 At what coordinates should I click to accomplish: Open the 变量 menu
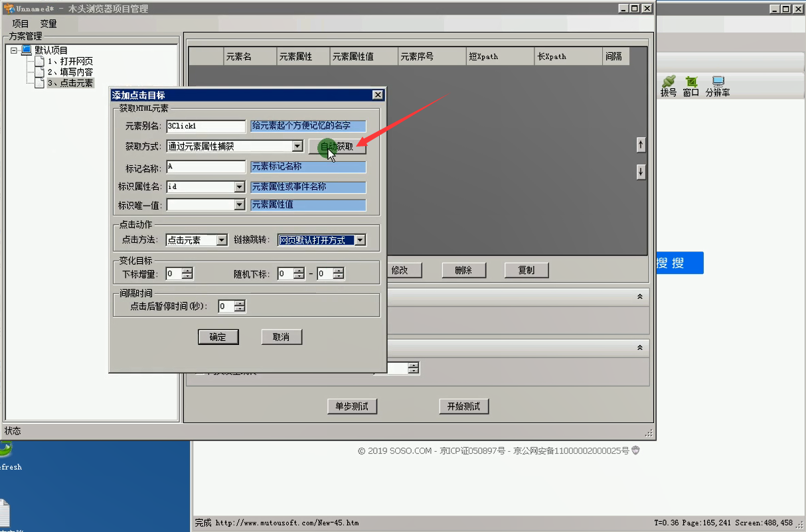point(48,23)
